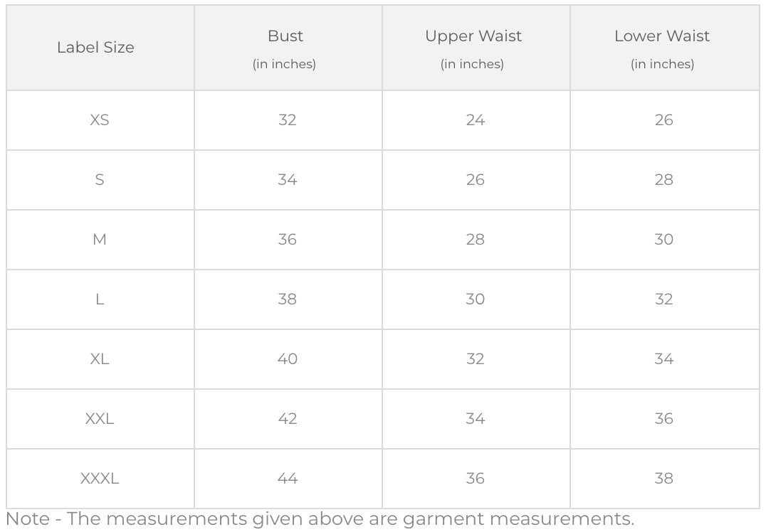Click the Lower Waist value for size XXL
The height and width of the screenshot is (532, 766).
coord(663,419)
